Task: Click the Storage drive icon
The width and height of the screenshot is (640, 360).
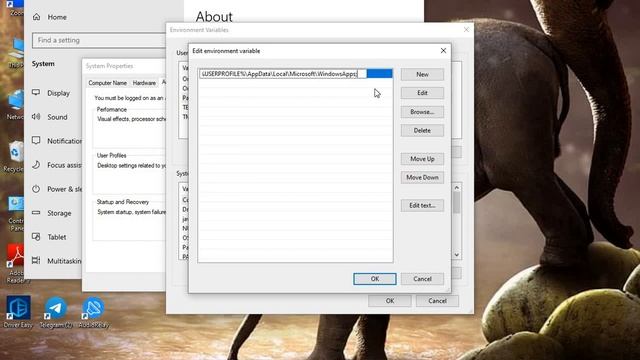Action: click(36, 213)
